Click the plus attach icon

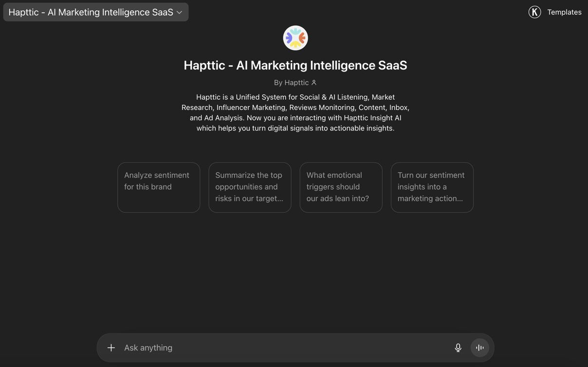pos(111,348)
